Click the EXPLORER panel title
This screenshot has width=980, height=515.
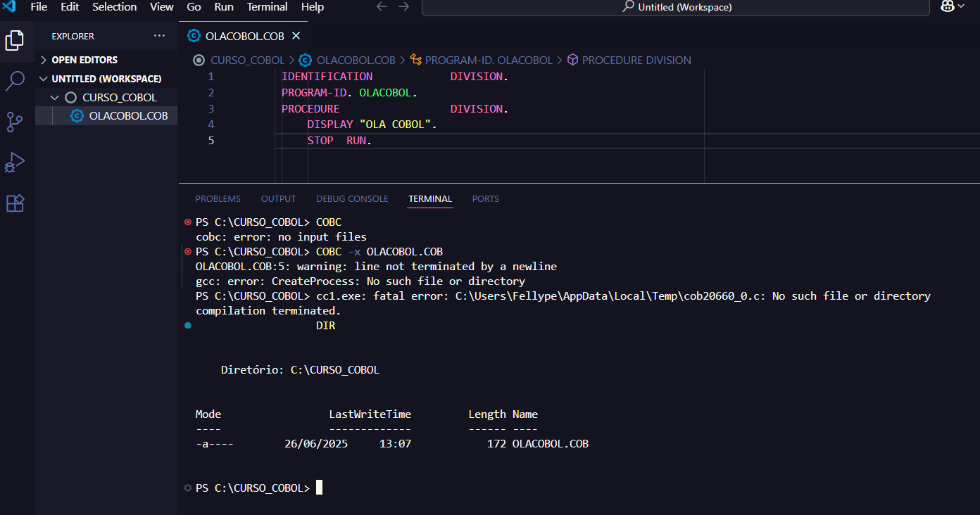tap(73, 36)
